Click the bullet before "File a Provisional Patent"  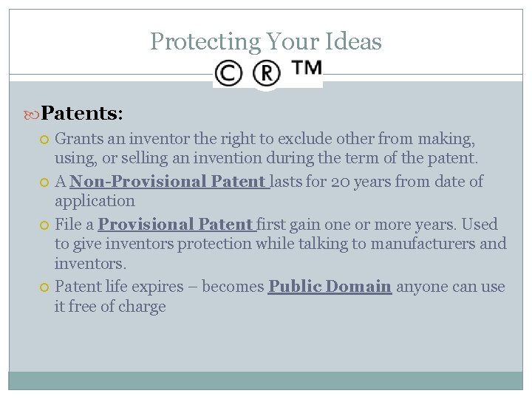click(x=46, y=225)
